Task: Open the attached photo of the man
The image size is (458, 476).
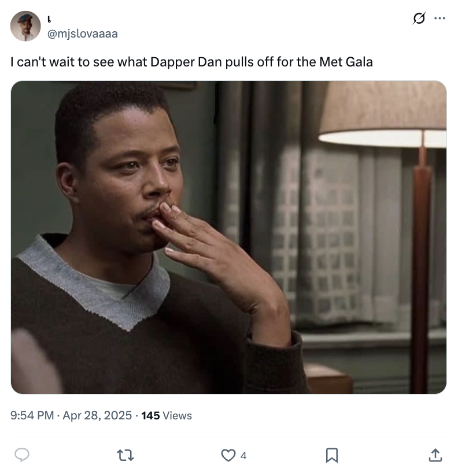Action: pyautogui.click(x=228, y=237)
